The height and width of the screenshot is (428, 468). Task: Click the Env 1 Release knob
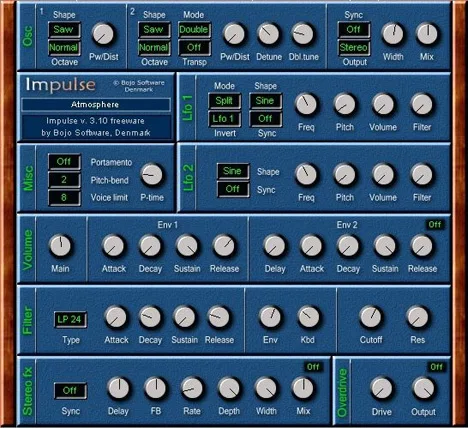(x=224, y=246)
